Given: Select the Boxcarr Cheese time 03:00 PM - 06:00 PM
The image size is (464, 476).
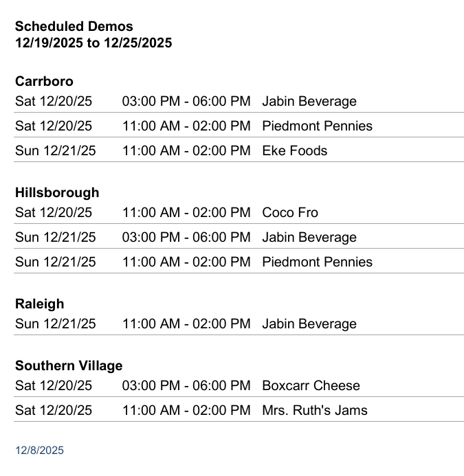Looking at the screenshot, I should point(186,386).
